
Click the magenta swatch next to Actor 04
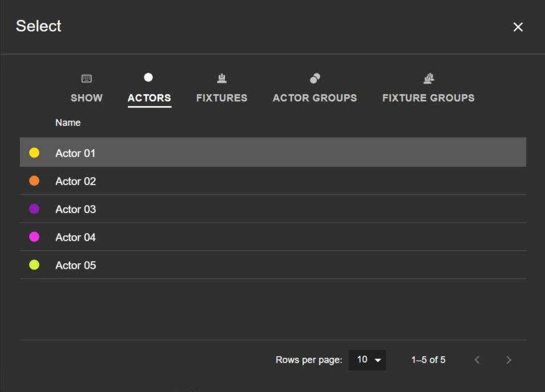tap(34, 237)
